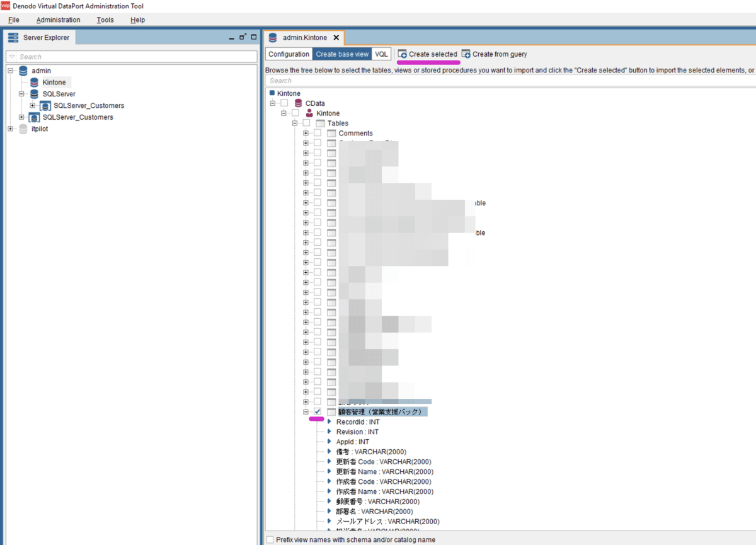Select メールアドレス : VARCHAR(2000) row
756x545 pixels.
click(387, 522)
